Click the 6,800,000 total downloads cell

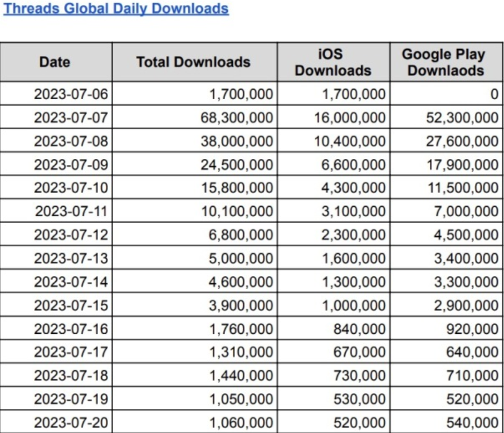click(195, 234)
